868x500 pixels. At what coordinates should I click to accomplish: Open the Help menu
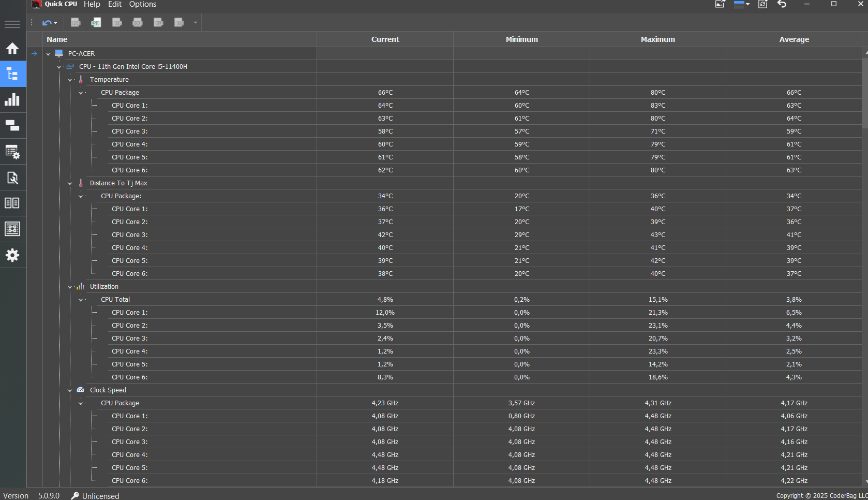[x=92, y=4]
